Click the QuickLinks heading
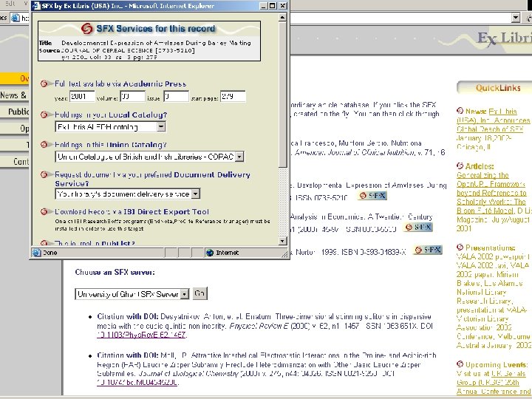 (x=498, y=88)
